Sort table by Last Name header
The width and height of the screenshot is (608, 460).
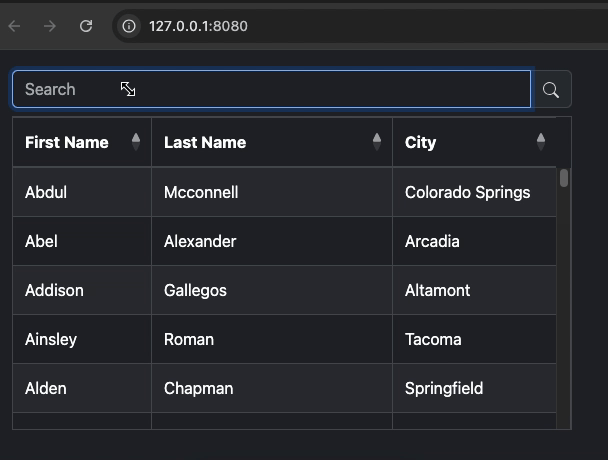(205, 142)
